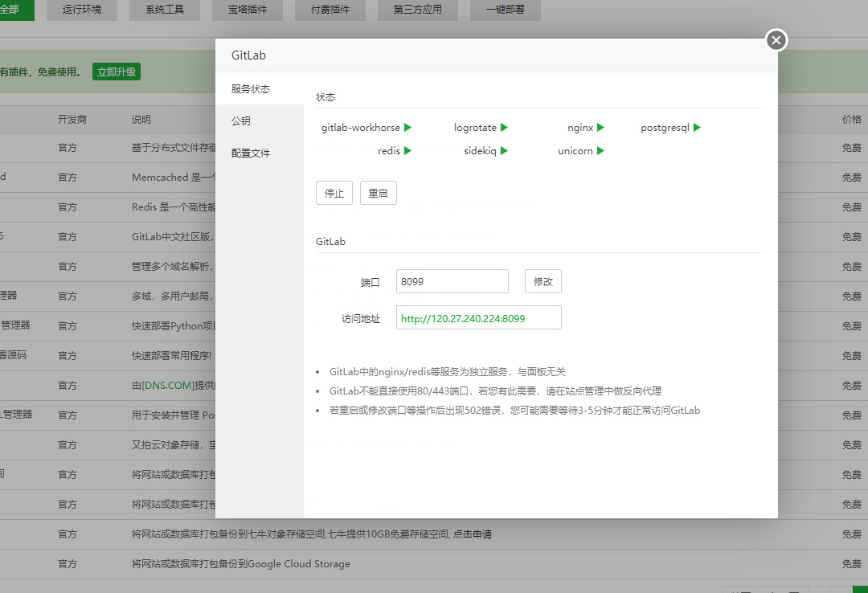868x593 pixels.
Task: Open the 配置文件 section
Action: 259,153
